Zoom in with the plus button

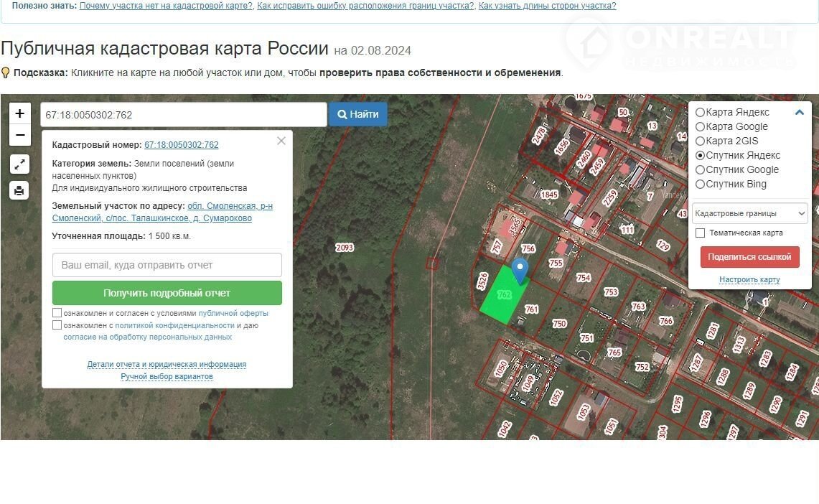click(x=19, y=113)
